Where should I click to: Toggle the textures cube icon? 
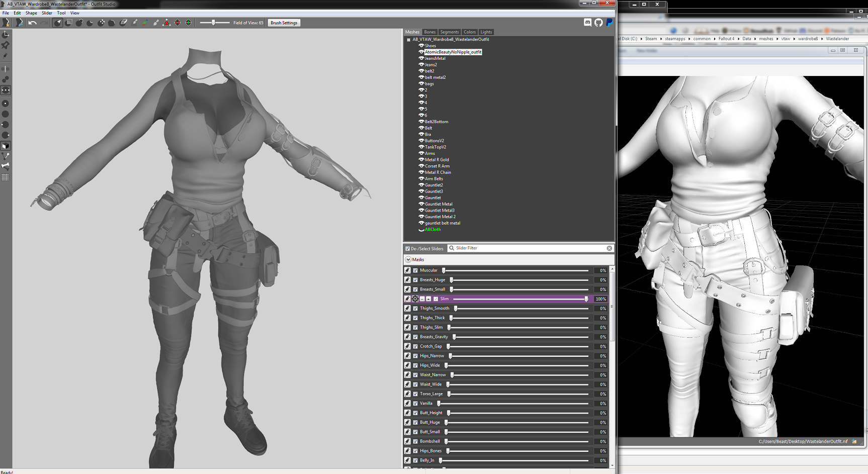coord(6,146)
